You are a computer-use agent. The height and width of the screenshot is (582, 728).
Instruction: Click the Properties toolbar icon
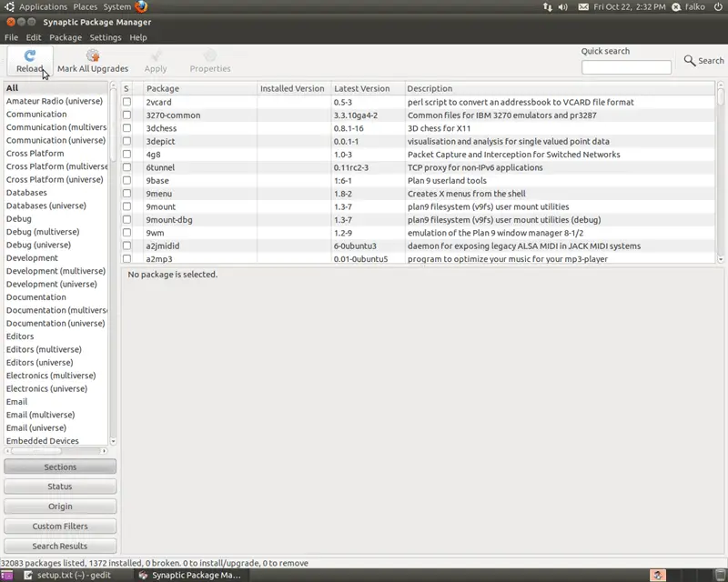coord(210,61)
